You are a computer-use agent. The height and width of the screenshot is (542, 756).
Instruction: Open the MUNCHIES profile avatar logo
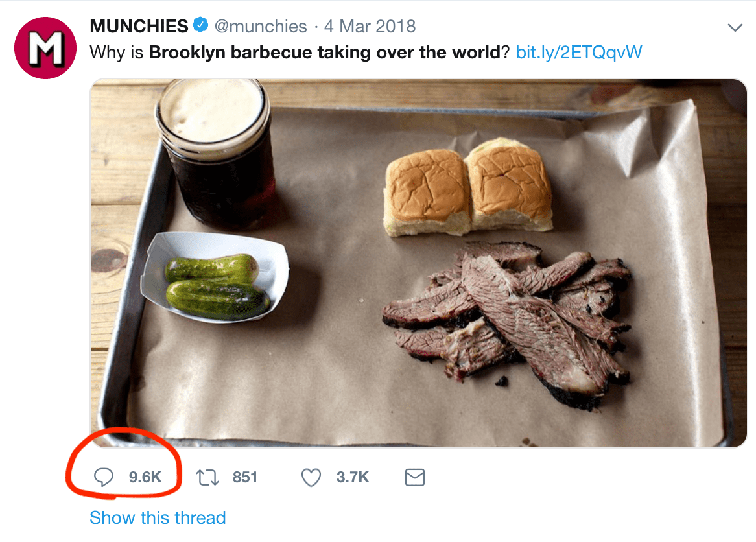click(45, 48)
